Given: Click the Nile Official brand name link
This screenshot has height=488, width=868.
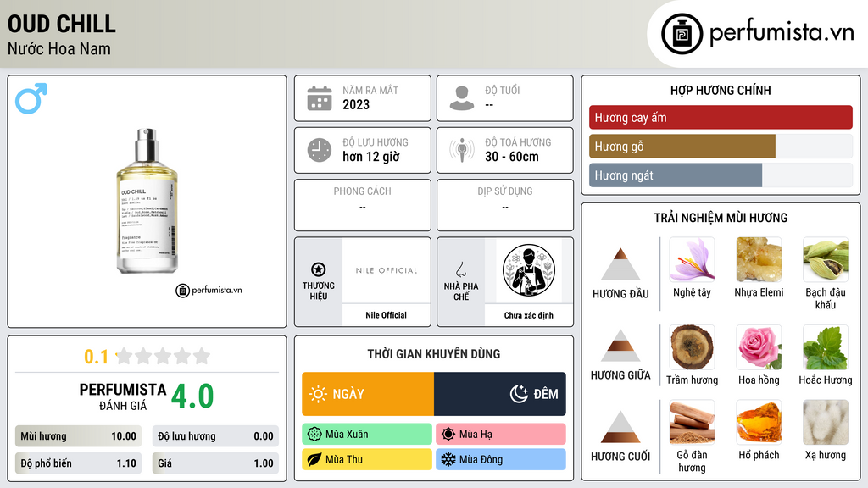Looking at the screenshot, I should coord(386,315).
